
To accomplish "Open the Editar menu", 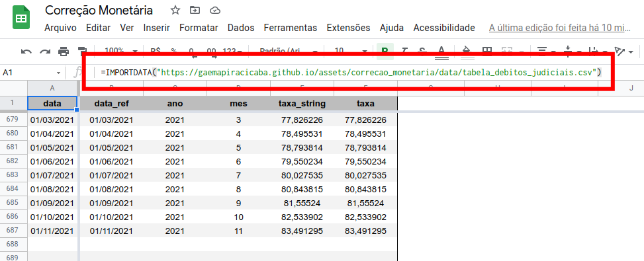I will 98,28.
